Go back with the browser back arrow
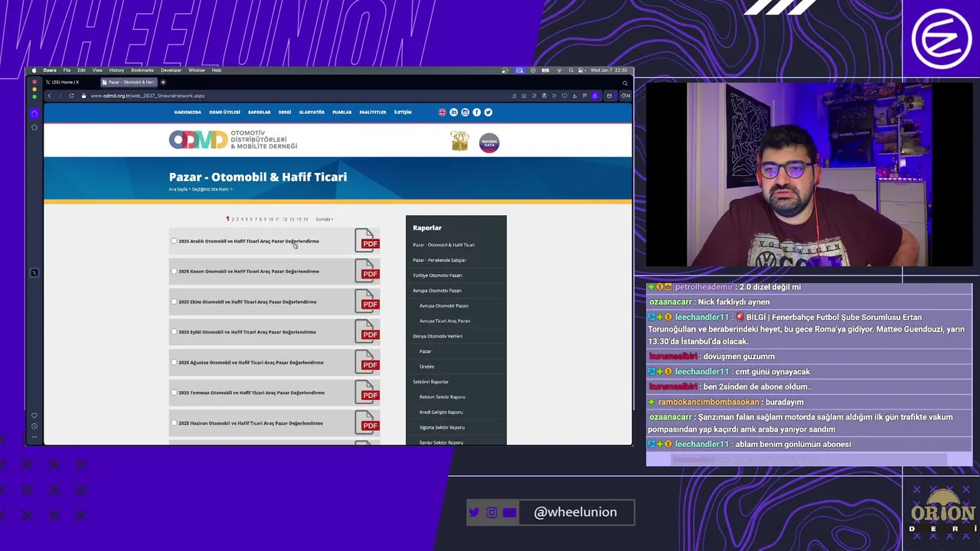 click(49, 96)
